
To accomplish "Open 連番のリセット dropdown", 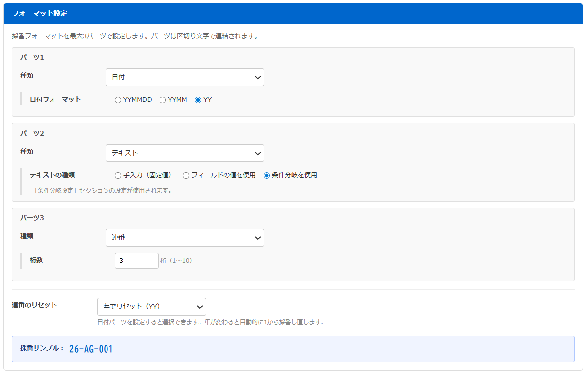I will click(x=152, y=307).
